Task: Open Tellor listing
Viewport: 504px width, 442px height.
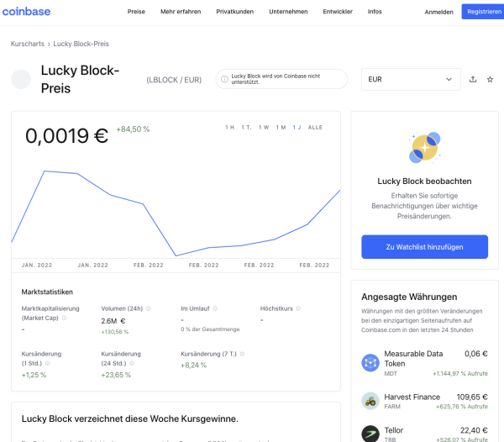Action: (424, 434)
